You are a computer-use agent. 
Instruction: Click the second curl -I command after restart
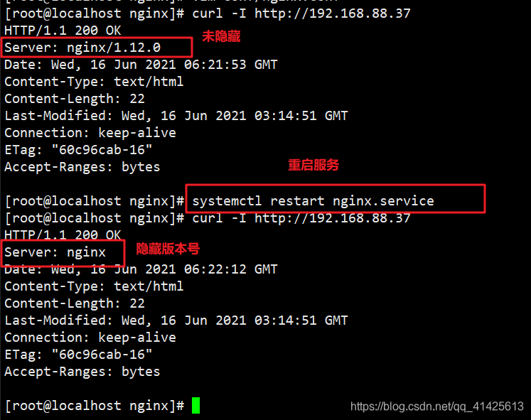coord(300,218)
